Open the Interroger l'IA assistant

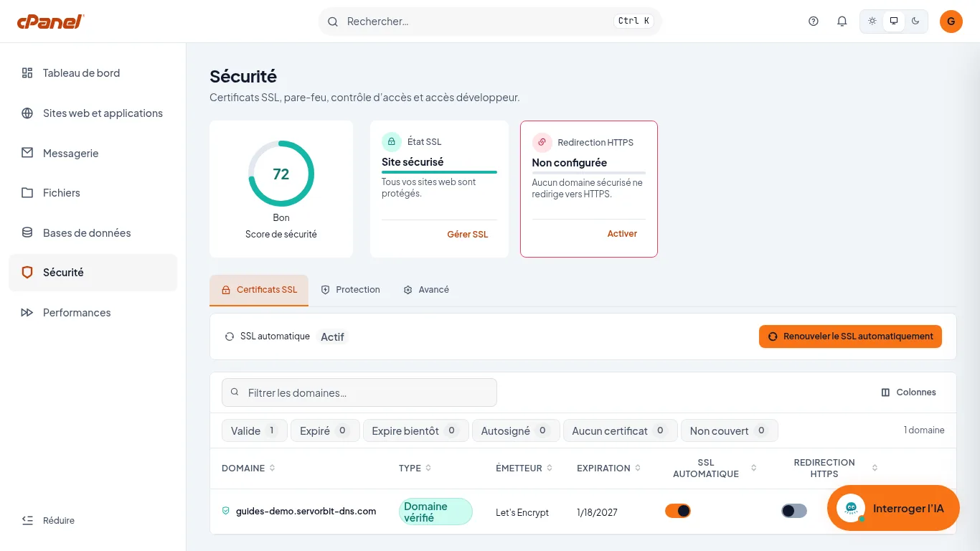[893, 508]
